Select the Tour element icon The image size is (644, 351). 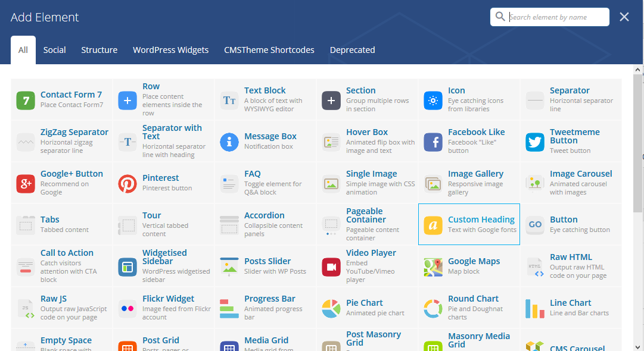(127, 225)
